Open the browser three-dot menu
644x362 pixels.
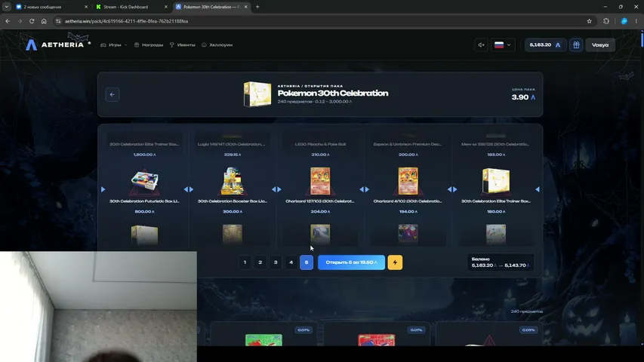point(636,21)
